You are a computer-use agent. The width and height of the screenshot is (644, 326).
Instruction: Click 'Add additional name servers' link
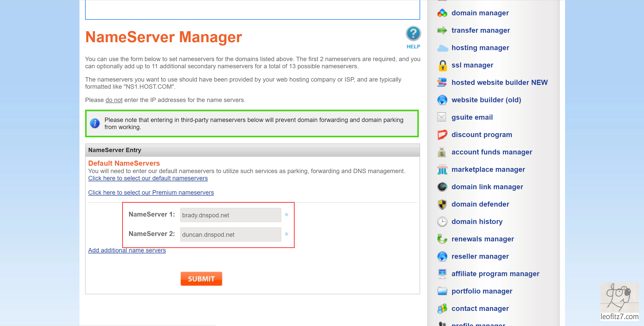point(127,250)
